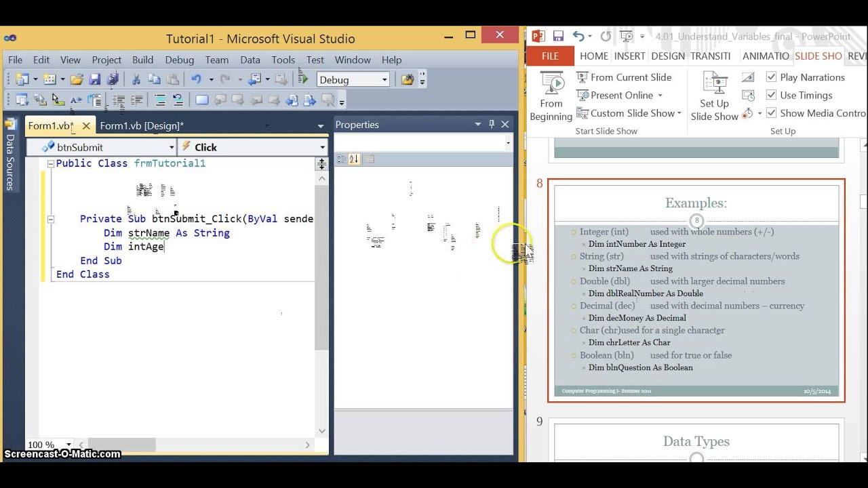The image size is (868, 488).
Task: Open PowerPoint DESIGN ribbon tab
Action: pos(668,56)
